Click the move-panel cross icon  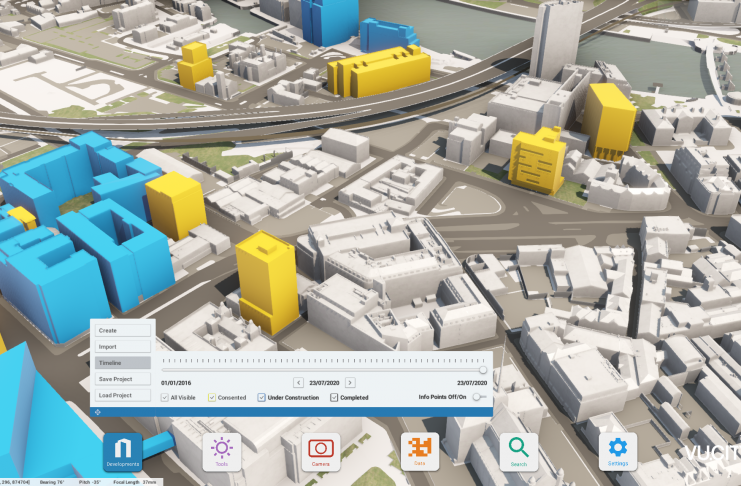click(x=97, y=412)
